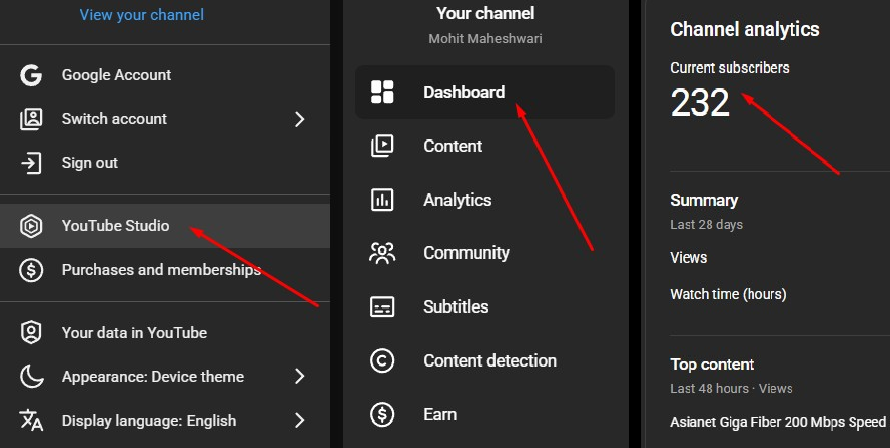Click the Community people icon
The width and height of the screenshot is (890, 448).
point(382,253)
